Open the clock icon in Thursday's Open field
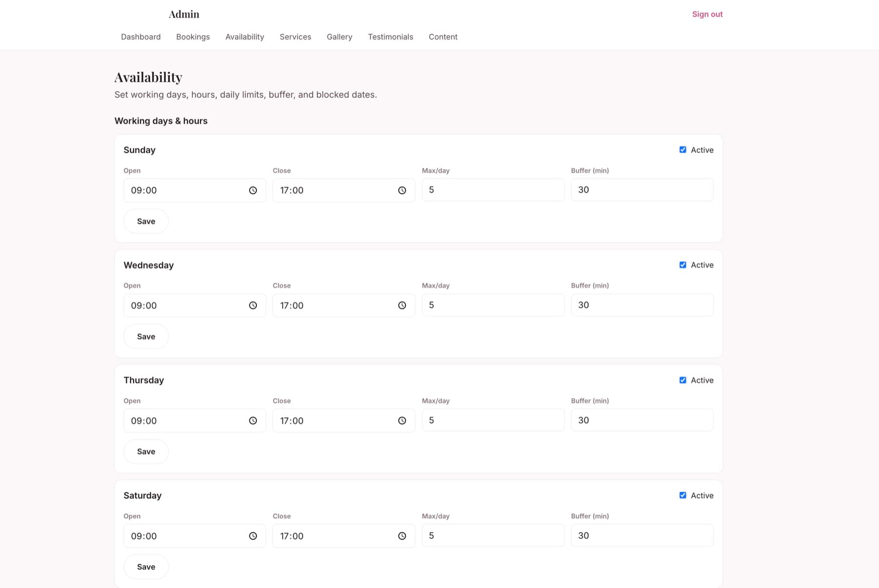Screen dimensions: 879x588 point(253,421)
